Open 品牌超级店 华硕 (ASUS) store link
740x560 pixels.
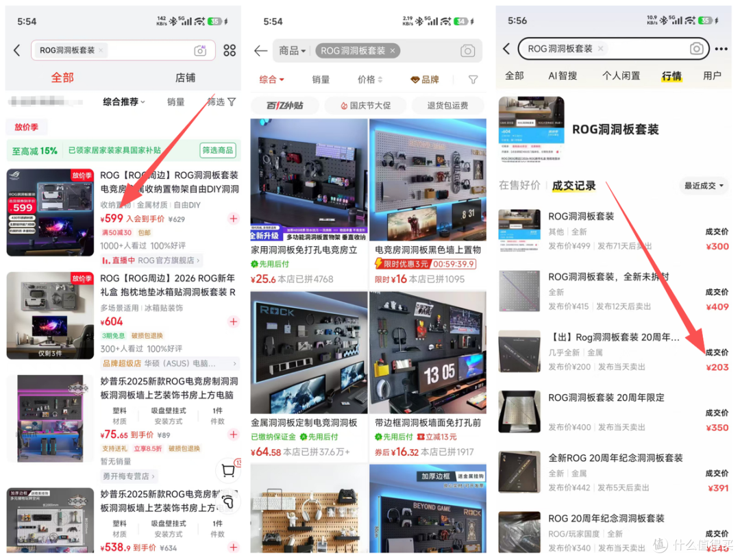point(170,363)
